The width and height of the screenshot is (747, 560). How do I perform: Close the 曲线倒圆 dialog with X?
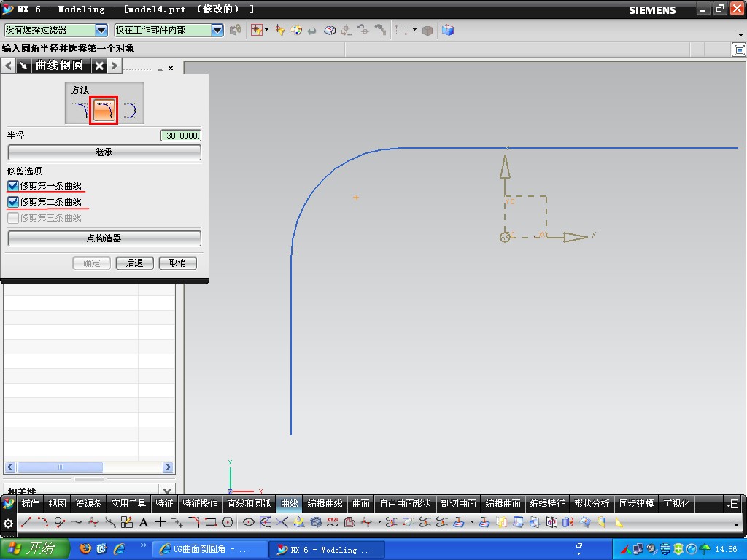click(x=99, y=66)
